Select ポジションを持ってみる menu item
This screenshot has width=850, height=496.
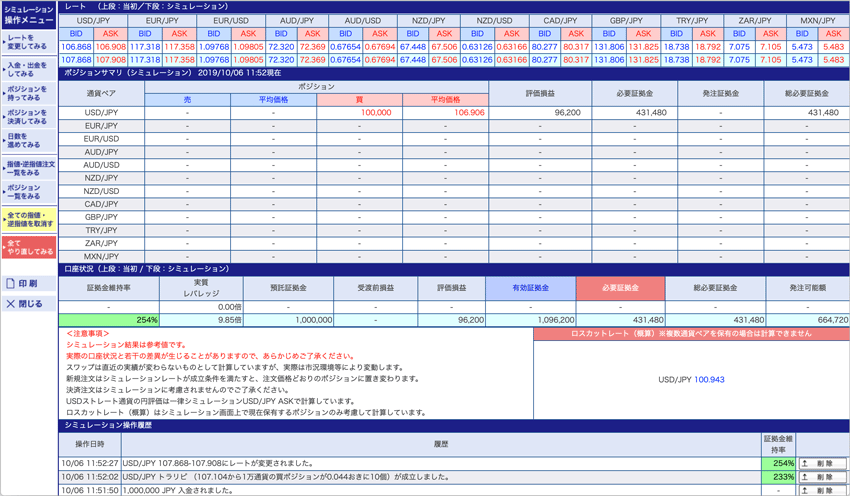[29, 94]
